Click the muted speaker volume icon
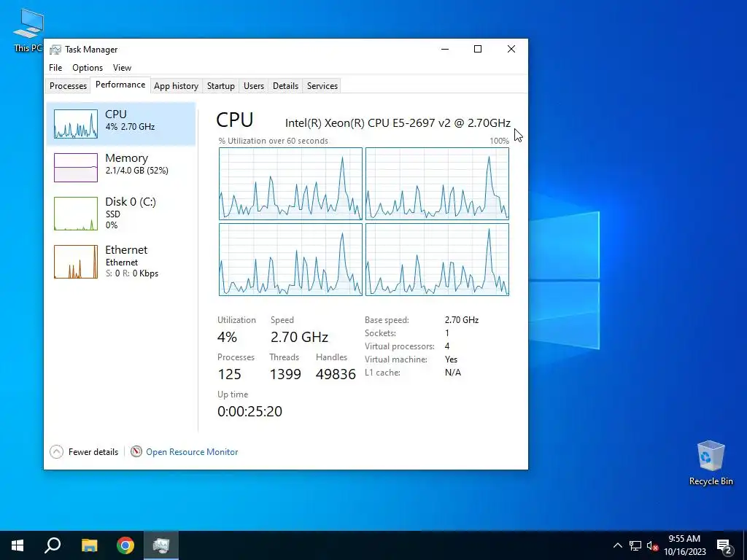 point(652,545)
